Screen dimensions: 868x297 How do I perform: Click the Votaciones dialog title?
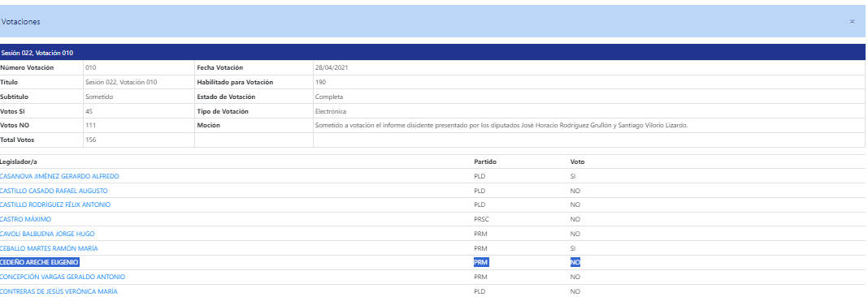(x=20, y=22)
